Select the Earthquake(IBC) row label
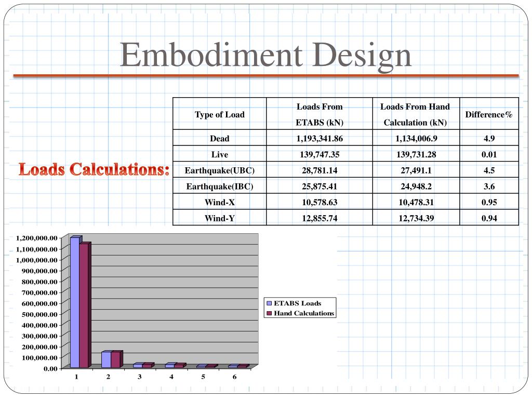Screen dimensions: 532x399 [220, 187]
